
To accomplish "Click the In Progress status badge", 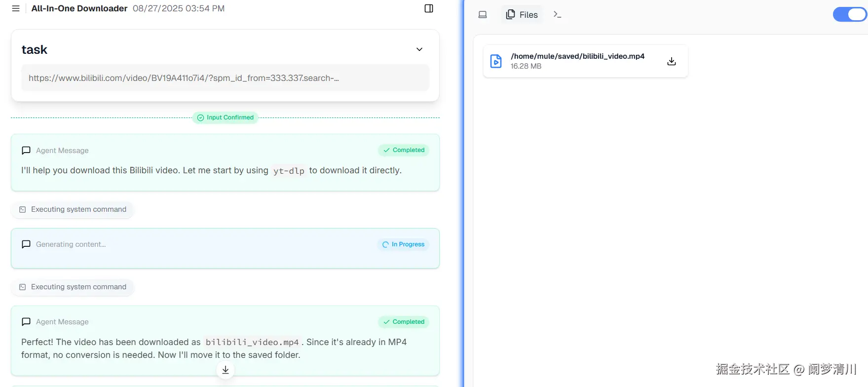I will (x=403, y=244).
